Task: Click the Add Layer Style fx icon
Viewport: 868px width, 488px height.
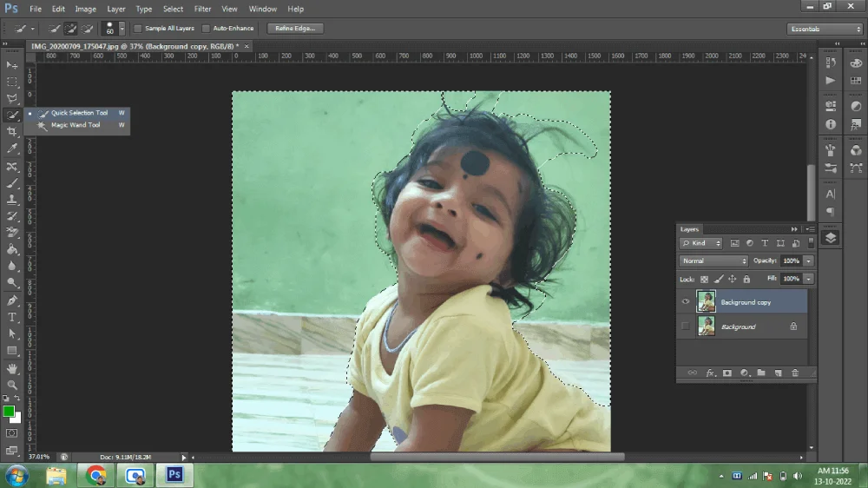Action: (710, 373)
